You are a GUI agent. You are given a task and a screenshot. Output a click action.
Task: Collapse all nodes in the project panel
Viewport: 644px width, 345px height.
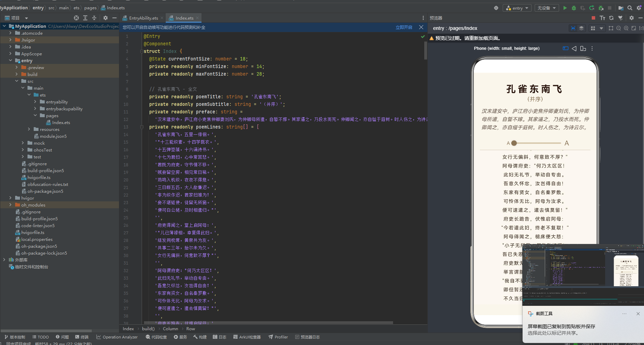94,18
